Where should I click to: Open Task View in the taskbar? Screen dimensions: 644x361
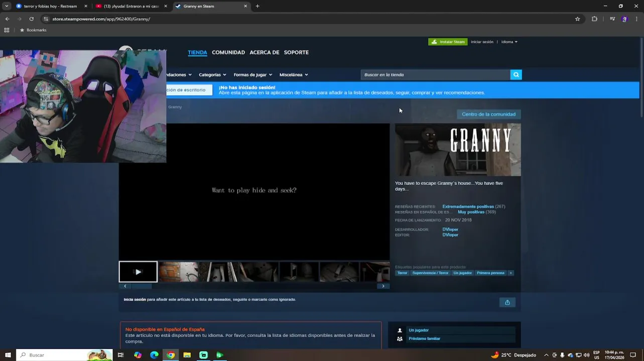point(120,355)
